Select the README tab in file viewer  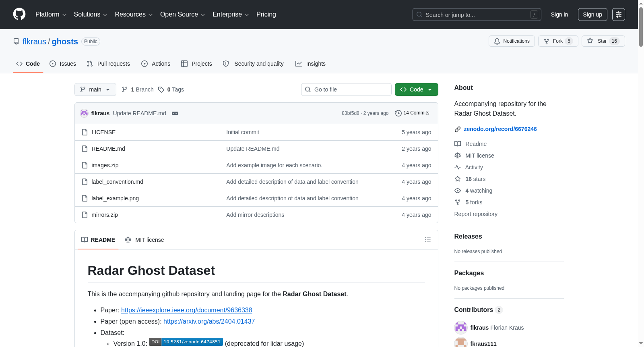[98, 240]
